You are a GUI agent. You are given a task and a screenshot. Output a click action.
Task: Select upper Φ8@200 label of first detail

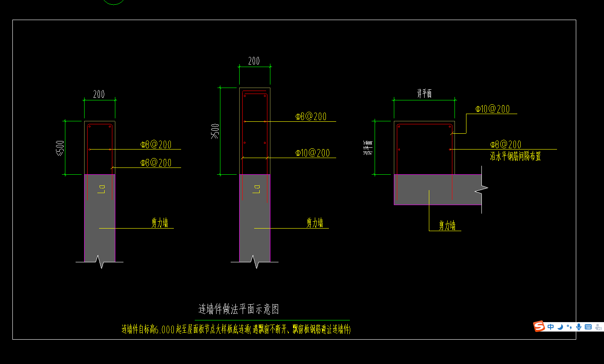click(156, 144)
